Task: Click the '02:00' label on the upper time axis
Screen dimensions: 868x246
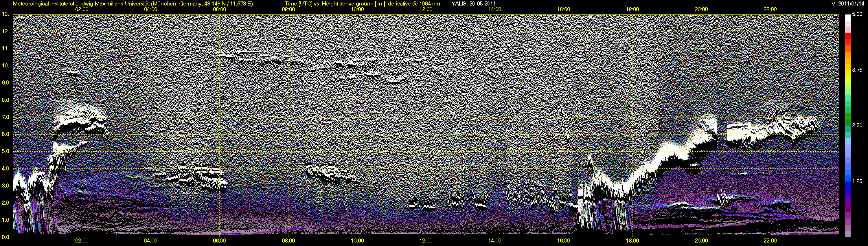Action: (x=82, y=10)
